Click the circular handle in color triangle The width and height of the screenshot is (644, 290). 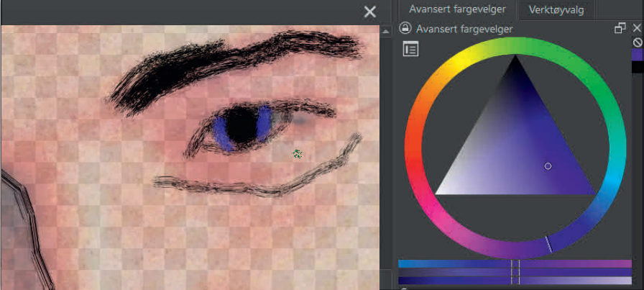(548, 166)
